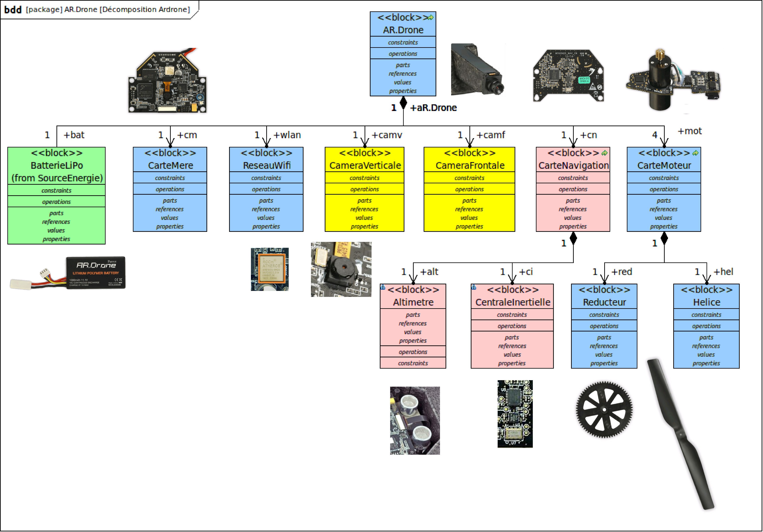Select the CameraFrontale block name

(470, 166)
